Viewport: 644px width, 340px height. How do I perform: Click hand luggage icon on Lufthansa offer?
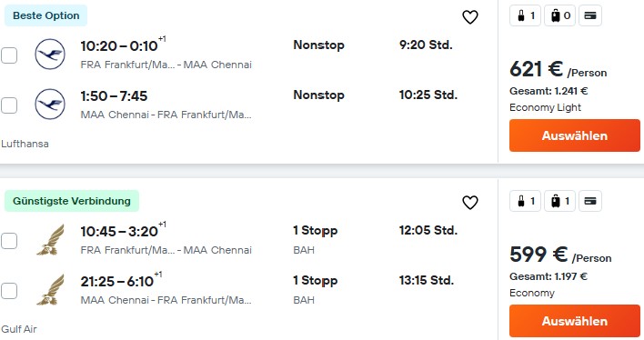coord(526,16)
